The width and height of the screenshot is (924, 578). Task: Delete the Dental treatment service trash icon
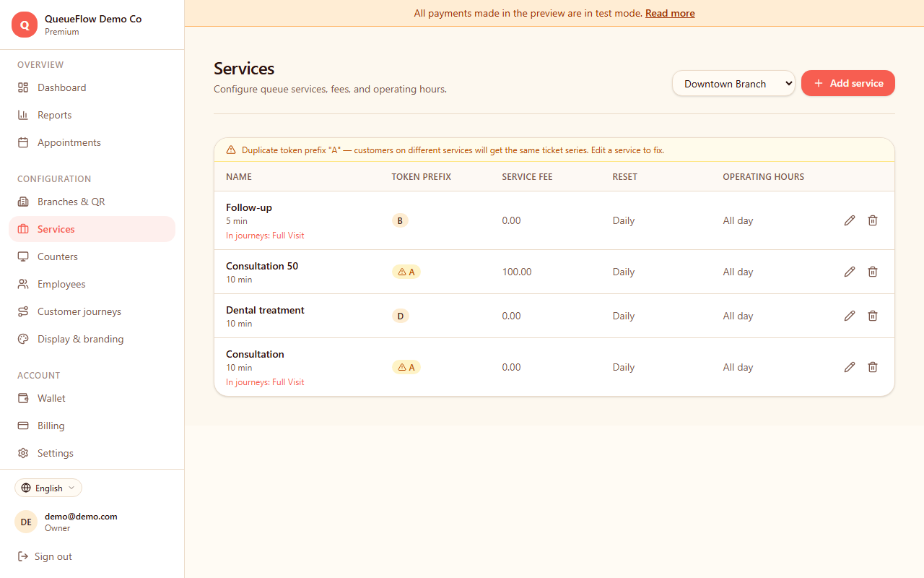(x=873, y=316)
